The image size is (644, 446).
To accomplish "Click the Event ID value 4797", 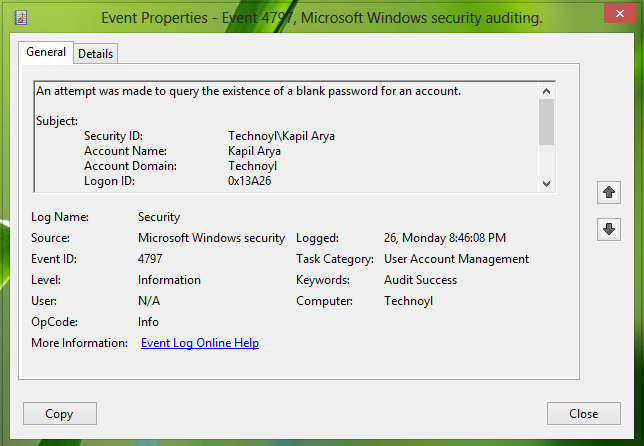I will click(x=151, y=259).
